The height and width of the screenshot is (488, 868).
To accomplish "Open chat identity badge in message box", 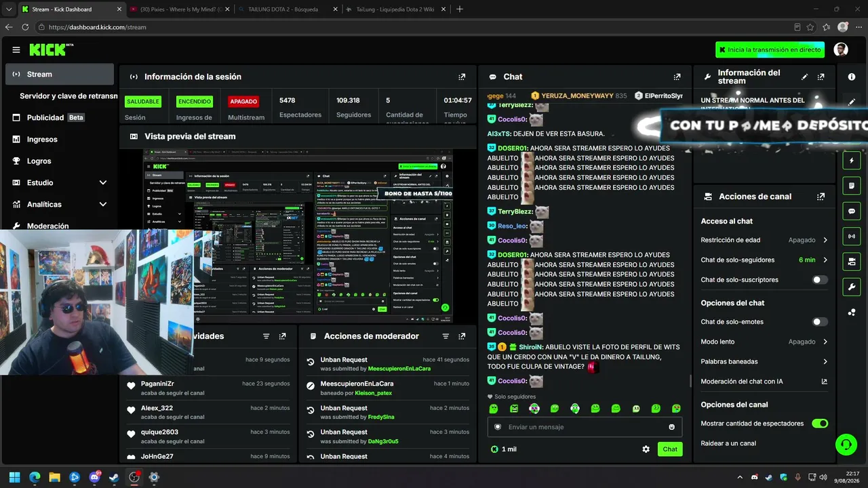I will (498, 427).
